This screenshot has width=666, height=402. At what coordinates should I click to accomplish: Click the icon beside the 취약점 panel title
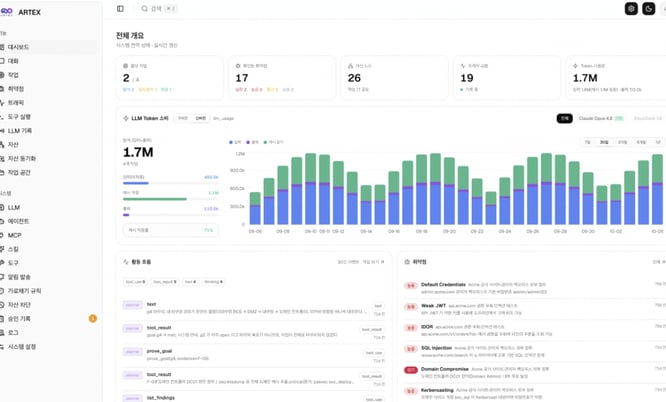407,262
